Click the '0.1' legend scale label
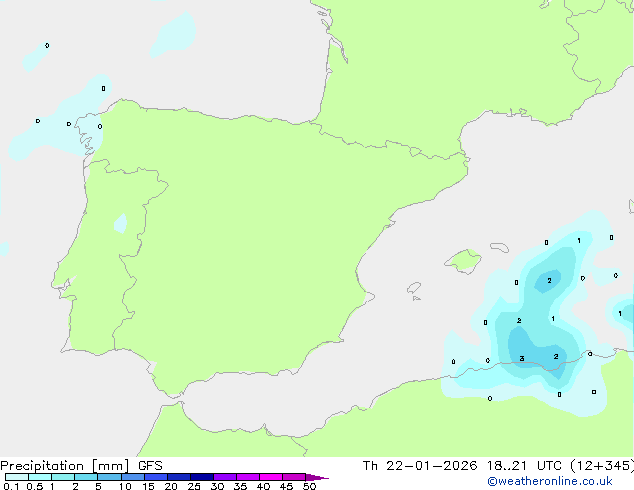Image resolution: width=634 pixels, height=490 pixels. coord(11,486)
